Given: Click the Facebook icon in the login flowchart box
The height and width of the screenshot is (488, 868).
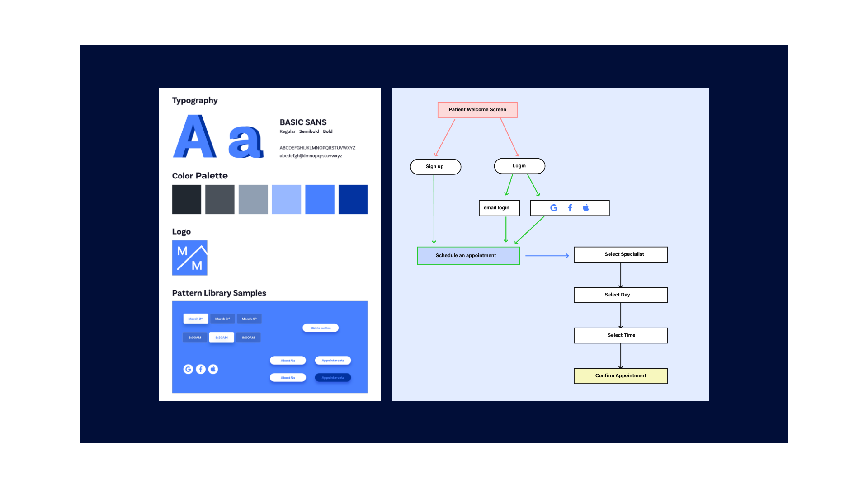Looking at the screenshot, I should tap(570, 208).
